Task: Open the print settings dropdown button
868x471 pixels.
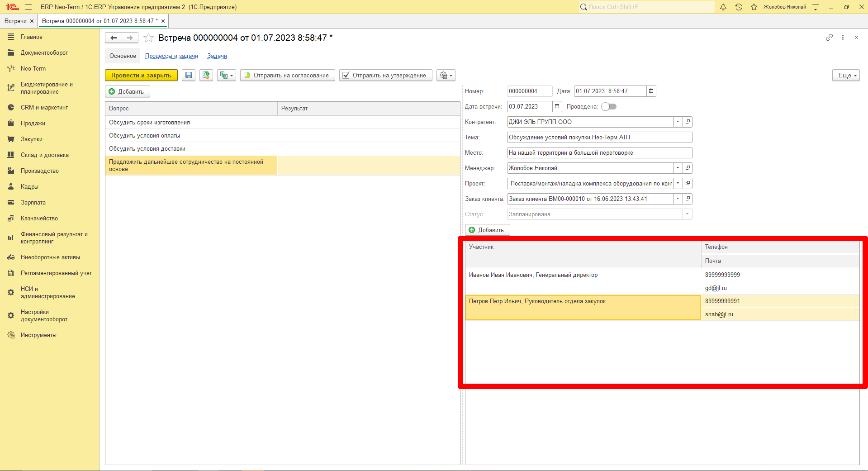Action: [446, 75]
